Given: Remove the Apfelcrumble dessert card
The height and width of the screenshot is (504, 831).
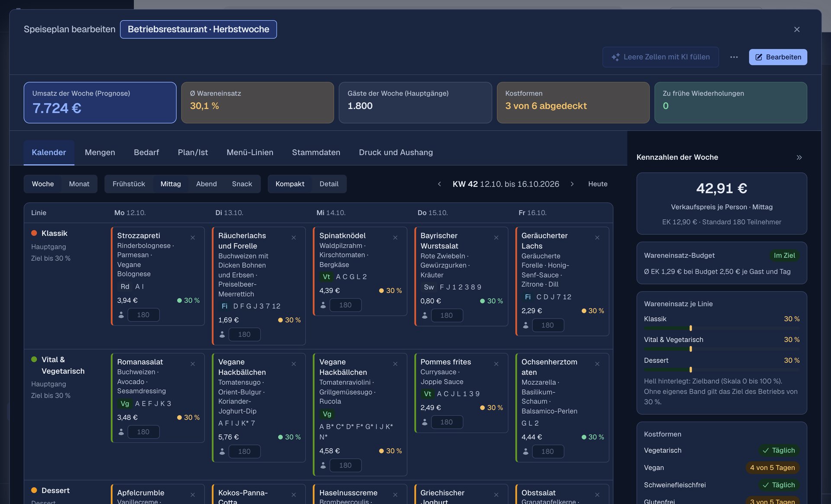Looking at the screenshot, I should (x=193, y=494).
